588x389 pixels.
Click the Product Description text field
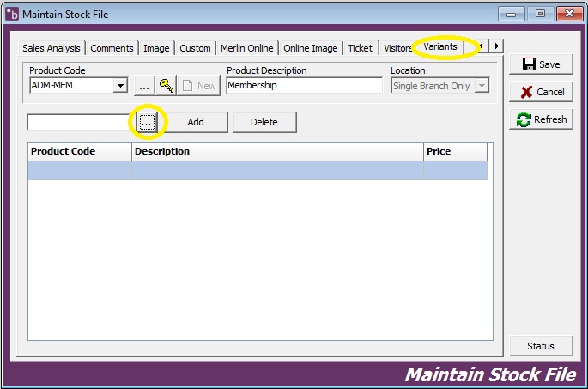pos(304,86)
